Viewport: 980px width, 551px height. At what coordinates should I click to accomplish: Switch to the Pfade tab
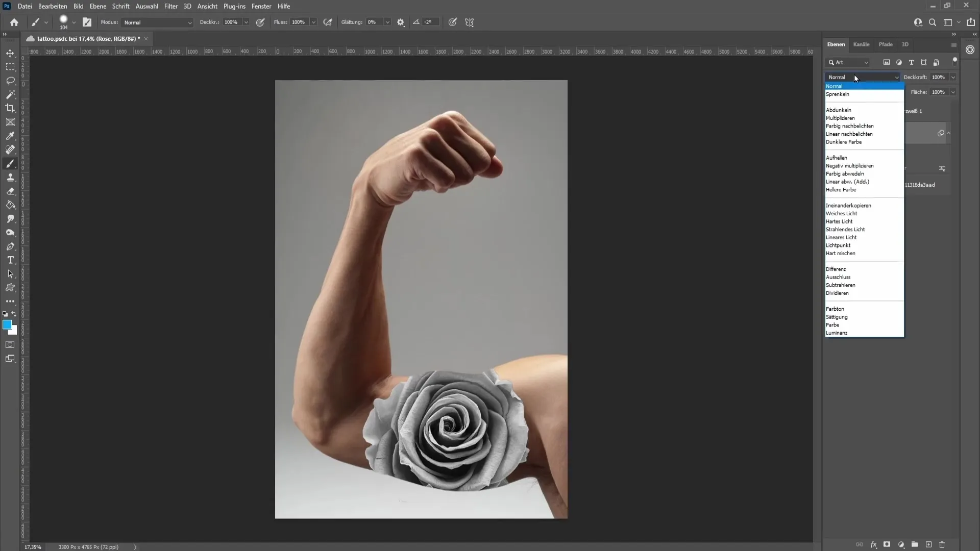click(x=886, y=44)
